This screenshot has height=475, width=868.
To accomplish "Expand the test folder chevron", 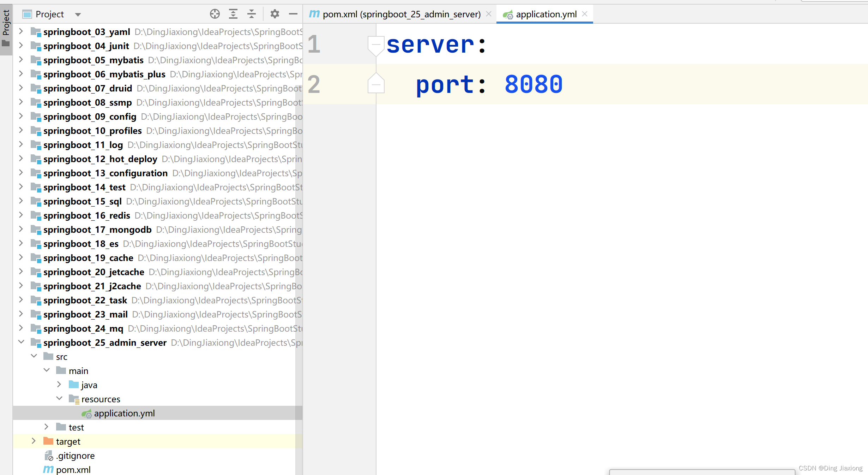I will point(46,427).
